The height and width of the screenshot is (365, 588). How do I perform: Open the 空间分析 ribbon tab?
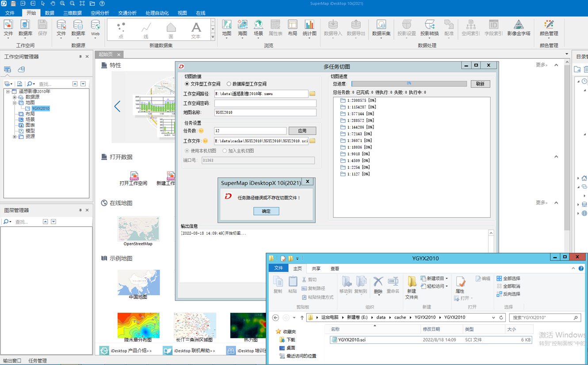pos(100,13)
